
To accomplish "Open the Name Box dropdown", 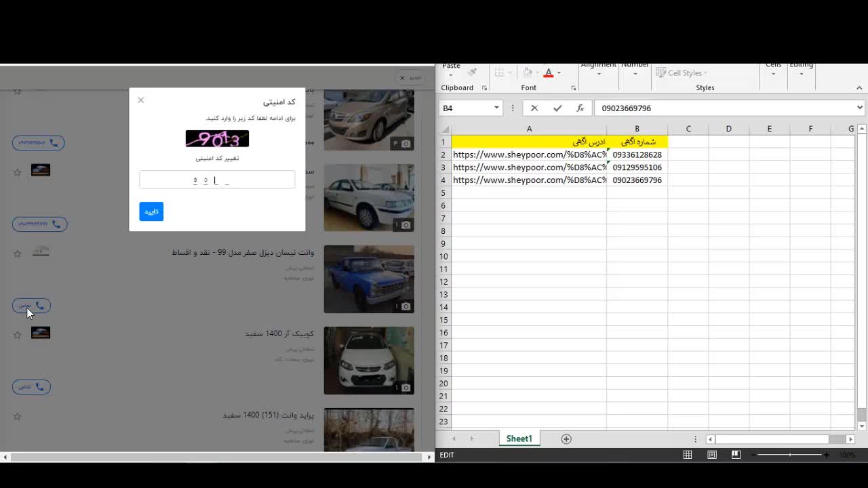I will (496, 108).
